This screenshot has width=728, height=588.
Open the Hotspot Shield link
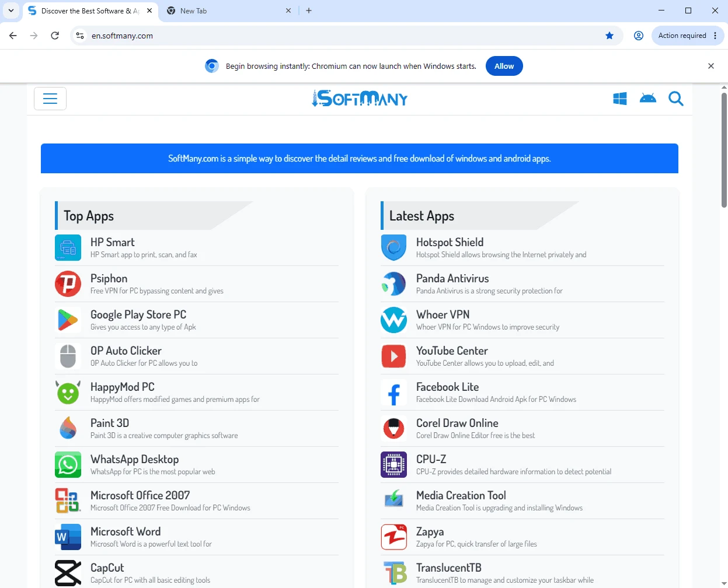(450, 242)
